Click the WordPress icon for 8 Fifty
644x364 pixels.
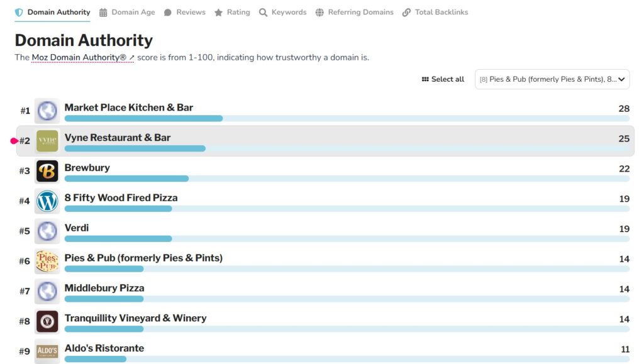[47, 201]
